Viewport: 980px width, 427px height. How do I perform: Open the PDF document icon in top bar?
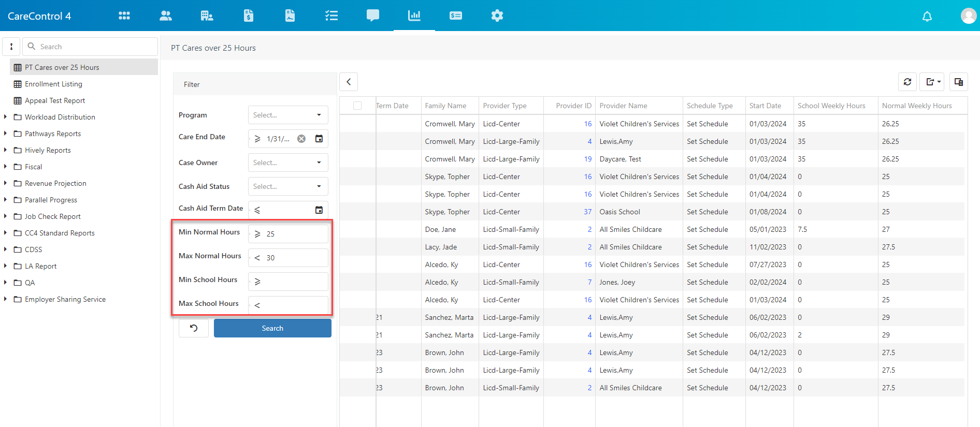click(x=290, y=16)
